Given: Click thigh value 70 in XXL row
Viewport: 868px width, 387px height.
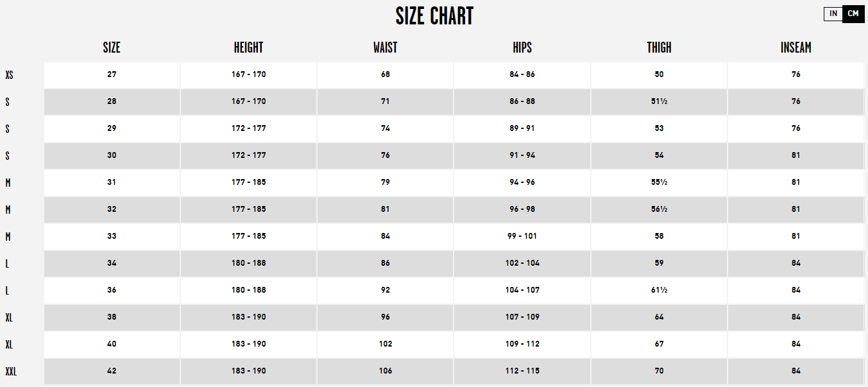Looking at the screenshot, I should click(659, 371).
